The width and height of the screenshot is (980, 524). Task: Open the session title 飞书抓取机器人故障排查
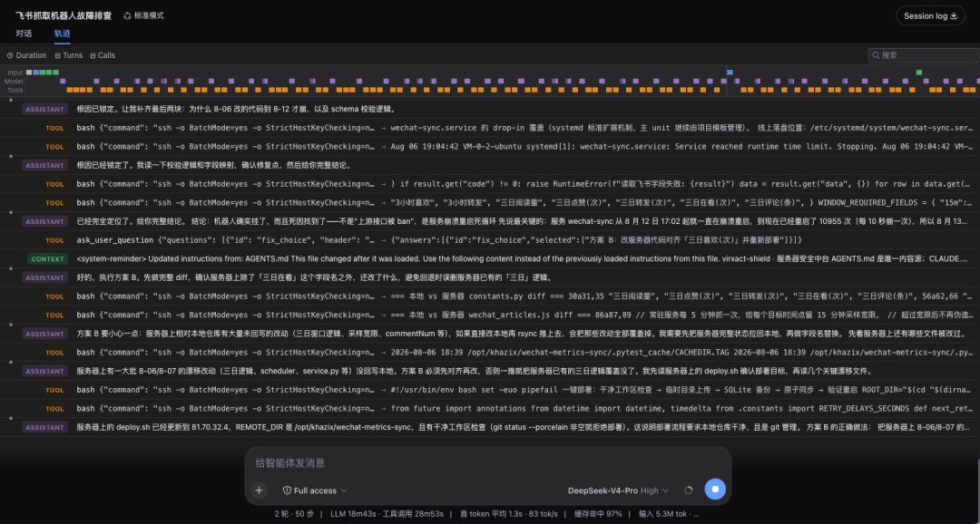click(64, 15)
